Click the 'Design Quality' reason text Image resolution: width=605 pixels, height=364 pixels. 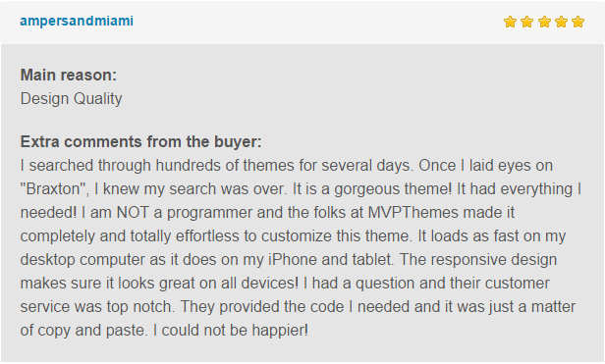point(71,99)
